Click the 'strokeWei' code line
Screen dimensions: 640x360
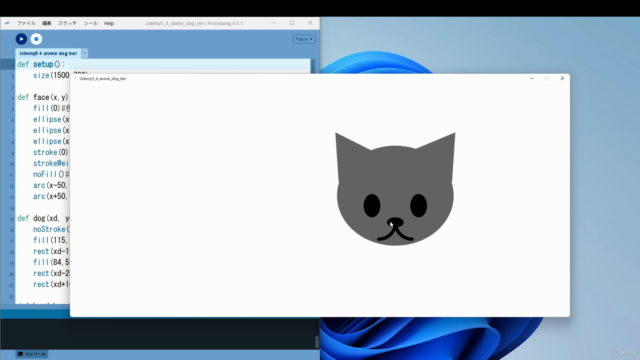pos(51,163)
